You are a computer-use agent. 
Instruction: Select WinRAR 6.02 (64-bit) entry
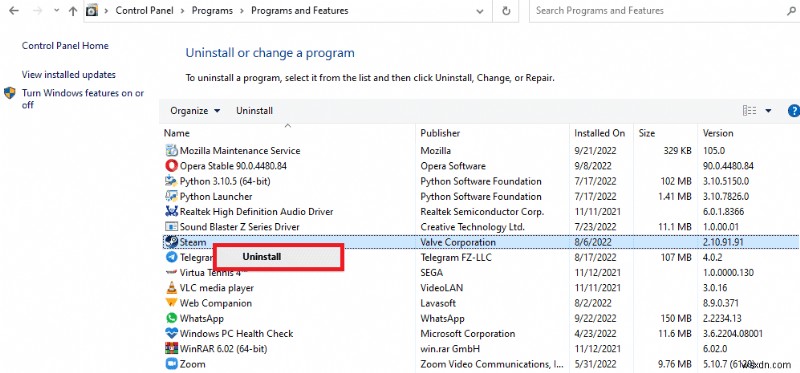pyautogui.click(x=223, y=349)
